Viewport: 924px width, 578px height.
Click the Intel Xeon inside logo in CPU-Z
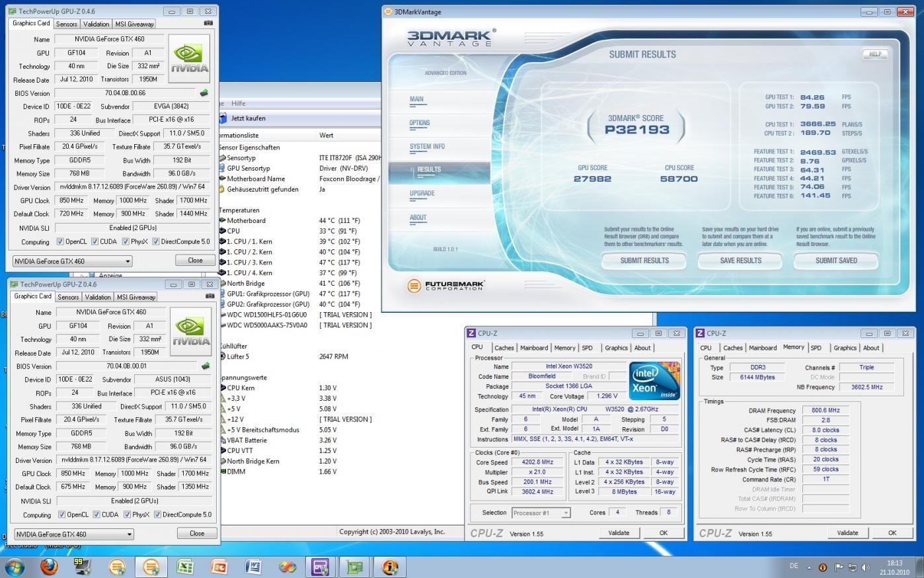pyautogui.click(x=654, y=381)
